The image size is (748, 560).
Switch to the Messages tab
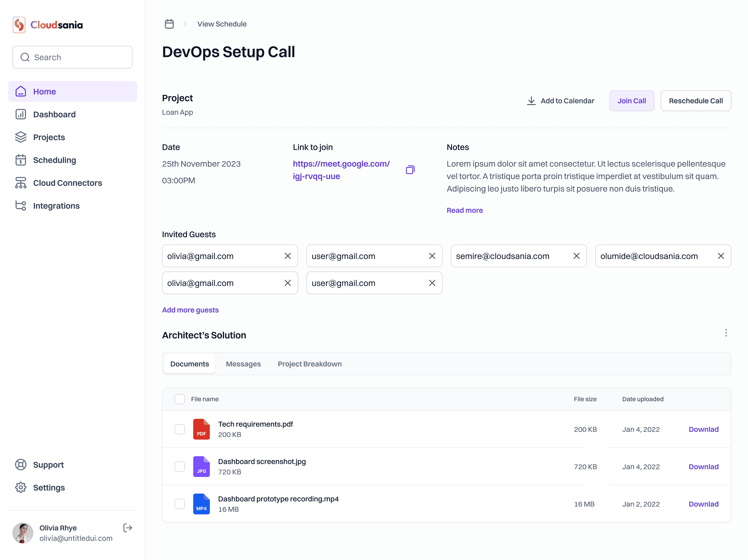click(x=243, y=364)
